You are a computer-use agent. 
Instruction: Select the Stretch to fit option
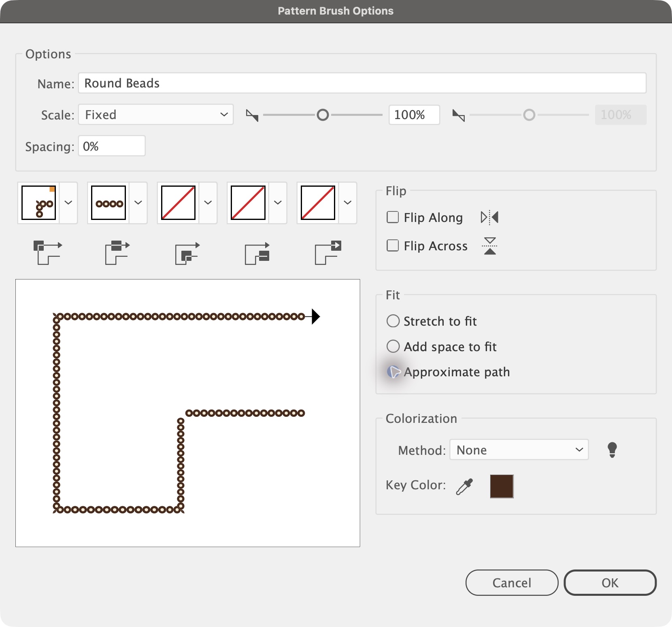tap(393, 321)
